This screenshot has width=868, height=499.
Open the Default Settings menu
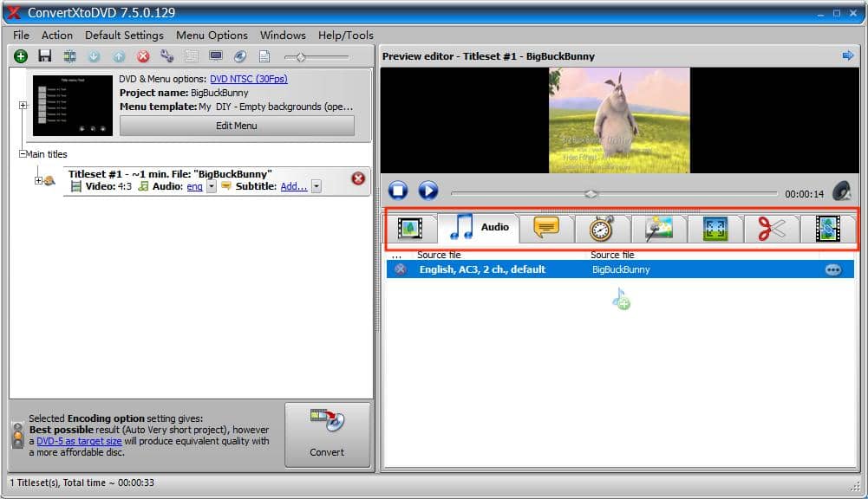[124, 36]
